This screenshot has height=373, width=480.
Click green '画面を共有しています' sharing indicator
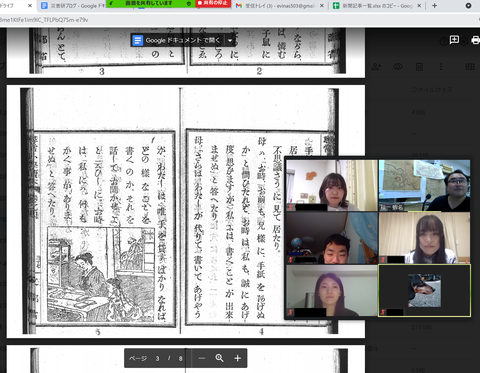[x=149, y=3]
